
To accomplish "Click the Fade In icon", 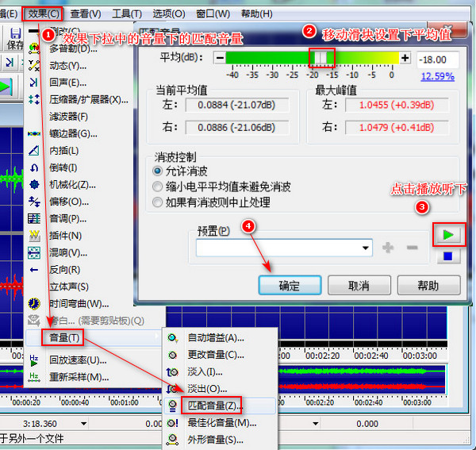I will tap(172, 371).
